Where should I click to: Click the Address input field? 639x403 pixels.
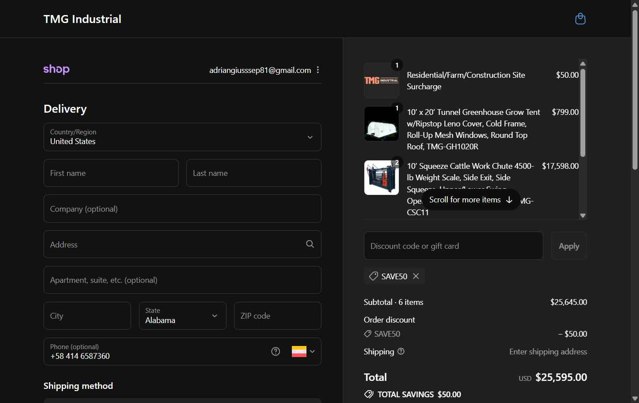pos(182,244)
